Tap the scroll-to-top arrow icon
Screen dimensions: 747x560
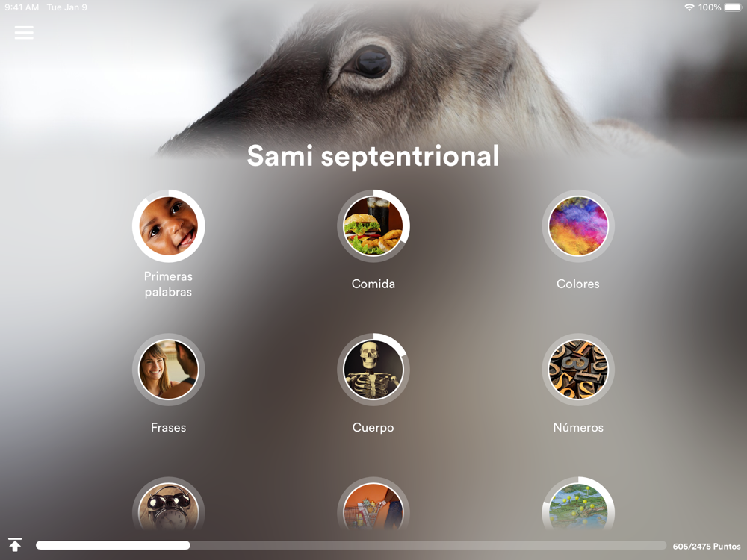point(15,545)
